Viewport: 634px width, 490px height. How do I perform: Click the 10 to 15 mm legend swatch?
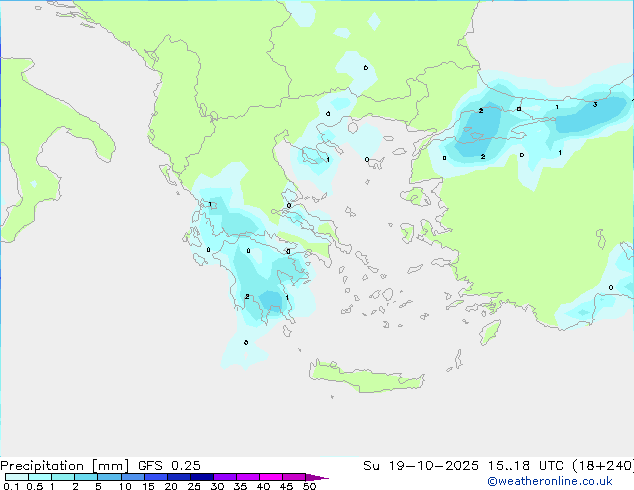tap(132, 477)
